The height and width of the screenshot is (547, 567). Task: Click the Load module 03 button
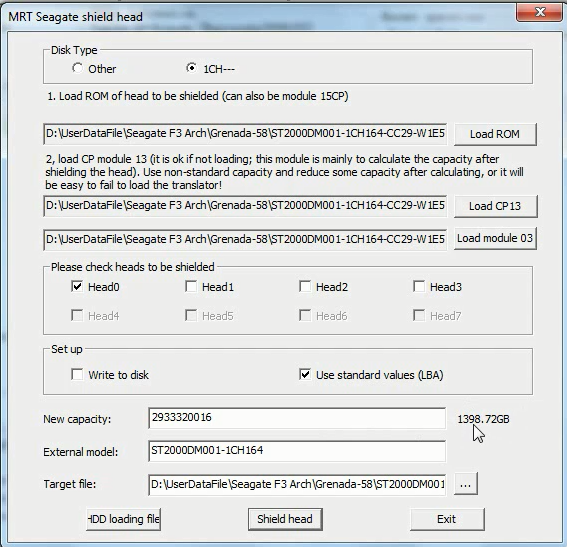[495, 238]
